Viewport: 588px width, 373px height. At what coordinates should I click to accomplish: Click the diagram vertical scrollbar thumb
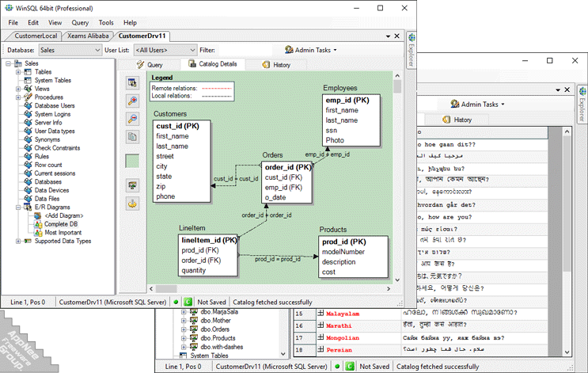(x=397, y=86)
